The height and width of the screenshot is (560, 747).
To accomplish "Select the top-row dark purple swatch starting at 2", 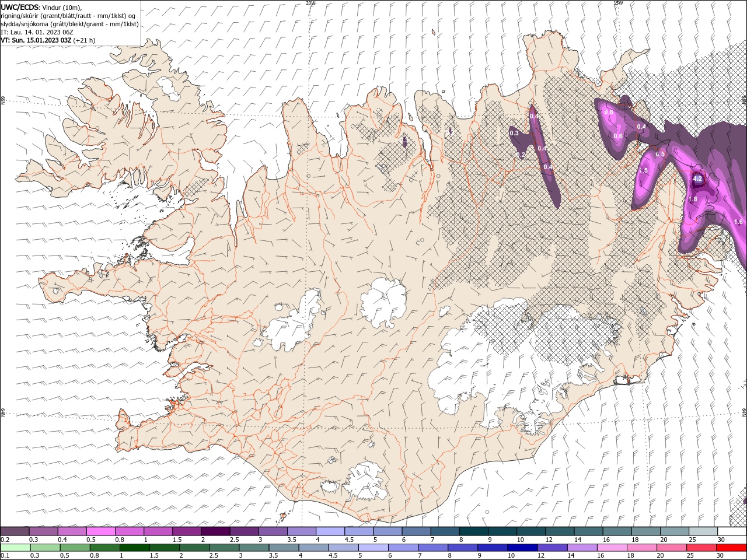I will [215, 531].
